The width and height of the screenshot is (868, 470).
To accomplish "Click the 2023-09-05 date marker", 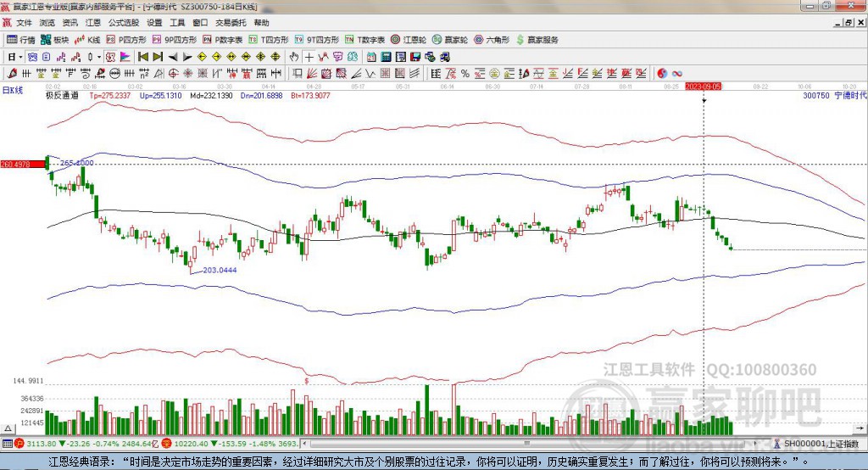I will [x=704, y=87].
